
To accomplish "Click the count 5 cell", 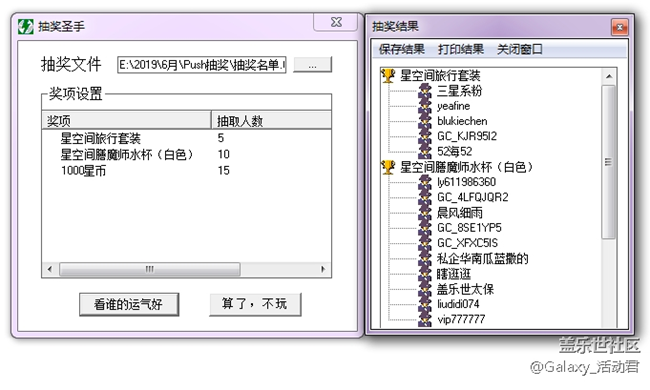I will click(221, 138).
